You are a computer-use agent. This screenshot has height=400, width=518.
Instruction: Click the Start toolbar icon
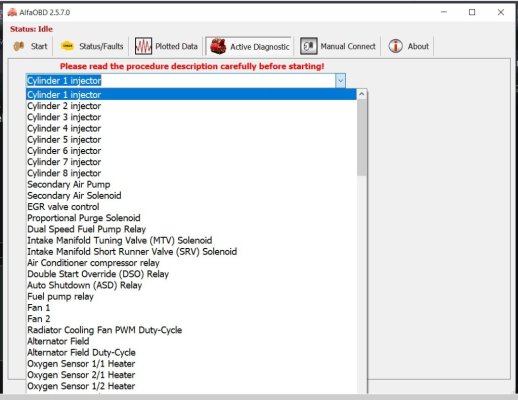coord(19,46)
